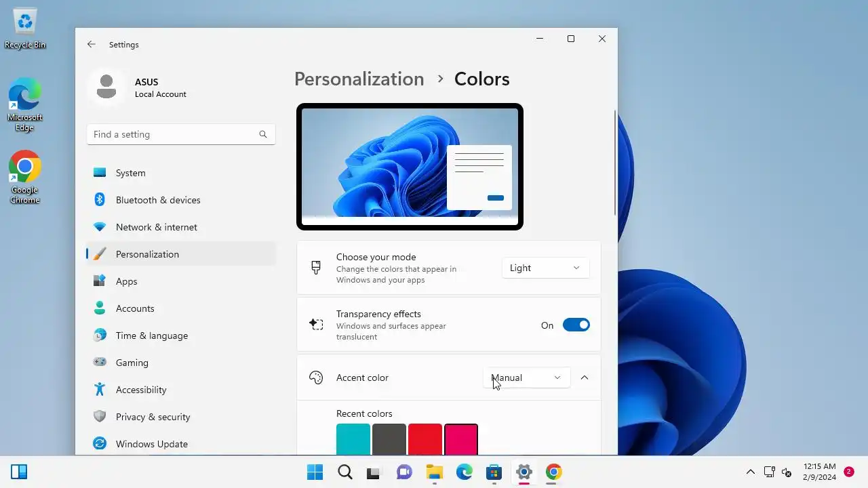This screenshot has height=488, width=868.
Task: Open the System settings category
Action: tap(181, 173)
